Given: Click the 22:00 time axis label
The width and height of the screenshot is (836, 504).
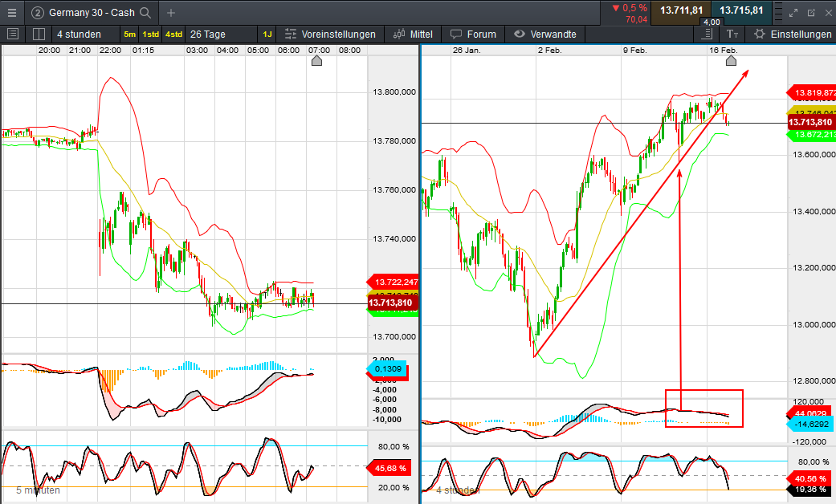Looking at the screenshot, I should tap(110, 50).
